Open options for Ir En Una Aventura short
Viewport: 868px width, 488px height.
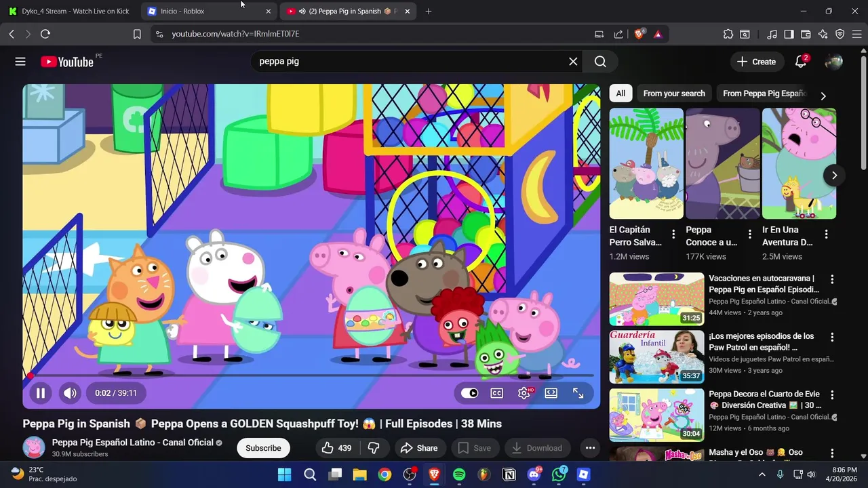click(826, 235)
